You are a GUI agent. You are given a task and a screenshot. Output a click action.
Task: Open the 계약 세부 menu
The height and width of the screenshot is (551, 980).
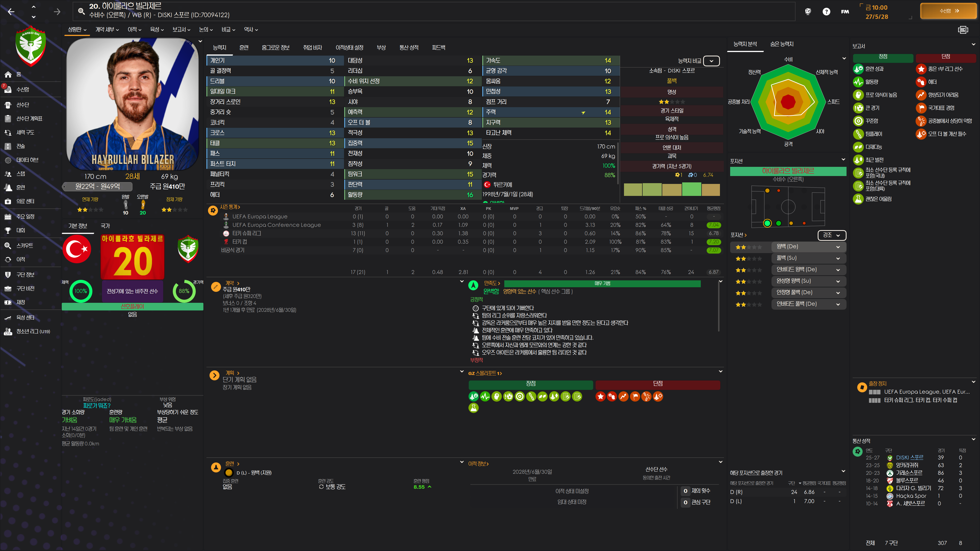(x=107, y=30)
